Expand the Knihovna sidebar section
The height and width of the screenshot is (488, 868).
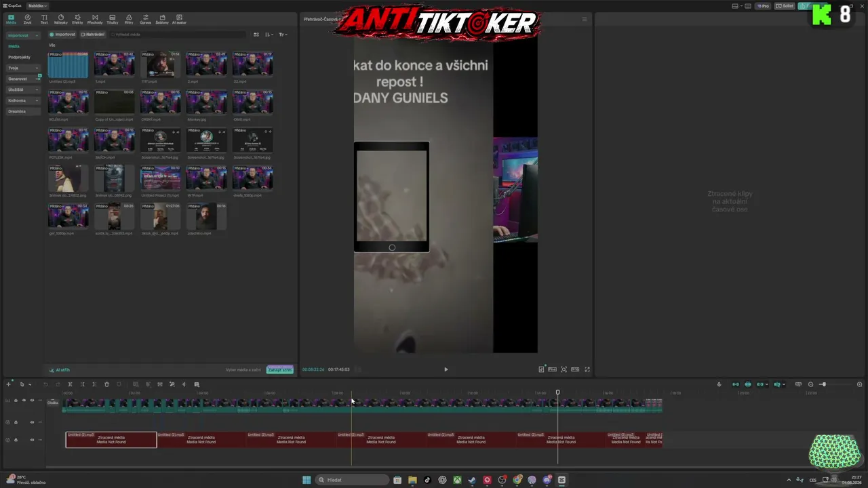(x=23, y=100)
